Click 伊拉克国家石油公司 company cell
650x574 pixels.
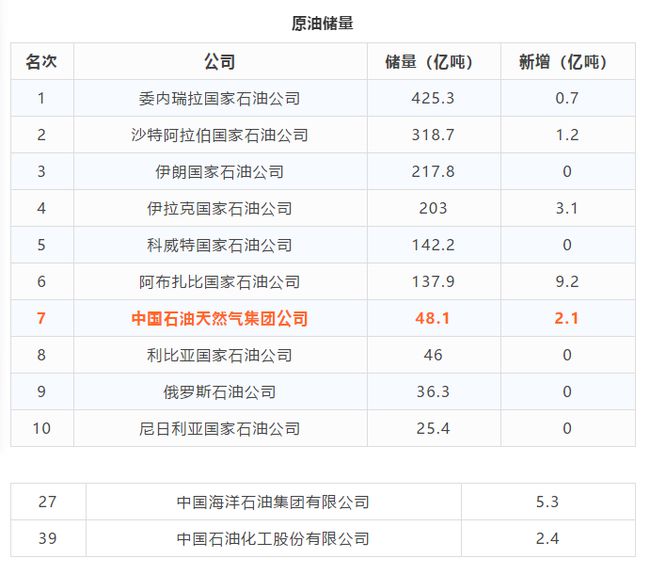[x=220, y=208]
